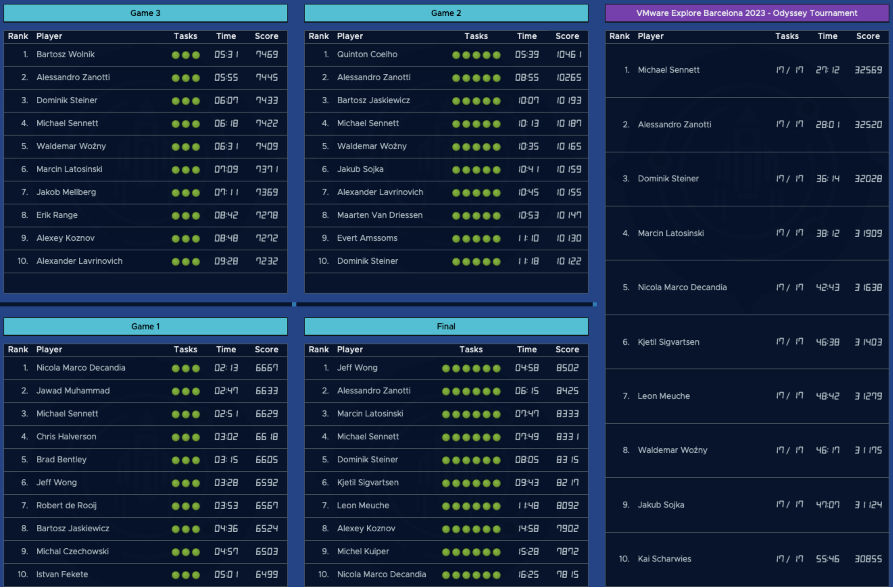Select Michael Sennett in tournament ranking
This screenshot has height=588, width=893.
669,70
